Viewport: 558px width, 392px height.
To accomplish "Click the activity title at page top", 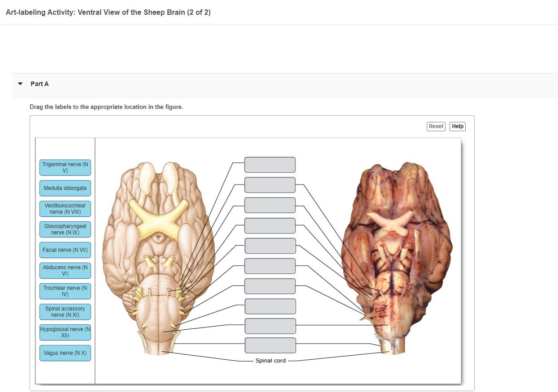I will point(108,12).
